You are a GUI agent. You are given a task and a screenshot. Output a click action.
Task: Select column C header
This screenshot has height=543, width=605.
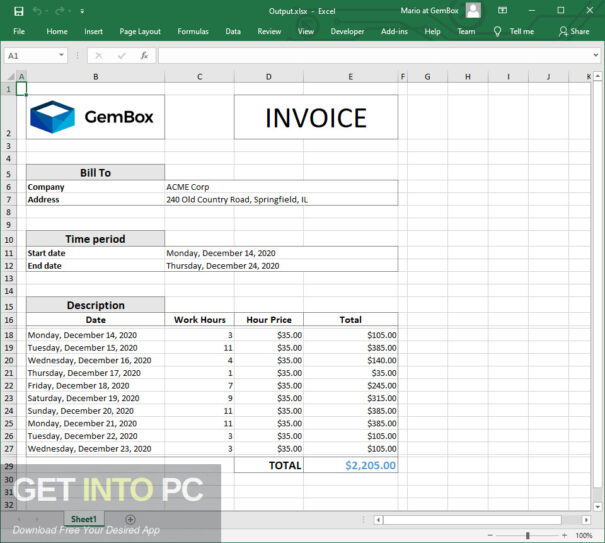coord(199,76)
